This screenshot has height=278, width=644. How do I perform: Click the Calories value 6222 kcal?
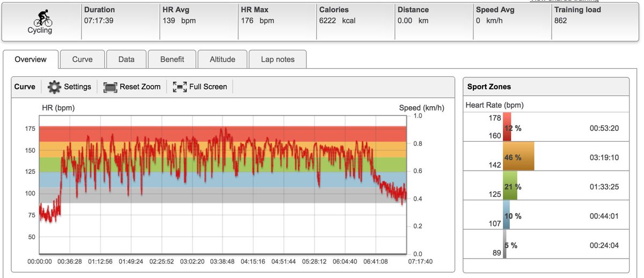(337, 21)
